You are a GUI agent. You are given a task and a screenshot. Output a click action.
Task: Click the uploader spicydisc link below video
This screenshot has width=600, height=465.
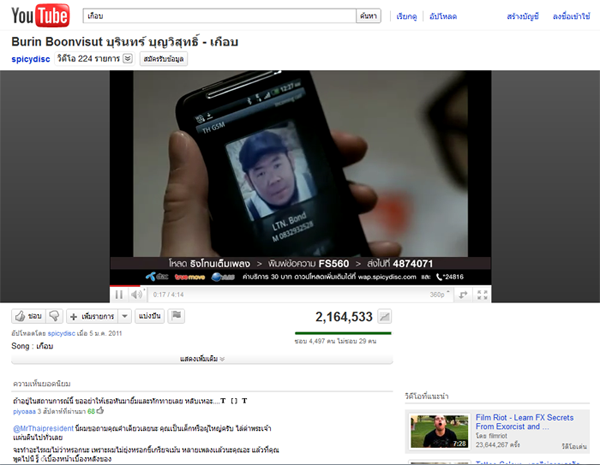click(x=61, y=333)
